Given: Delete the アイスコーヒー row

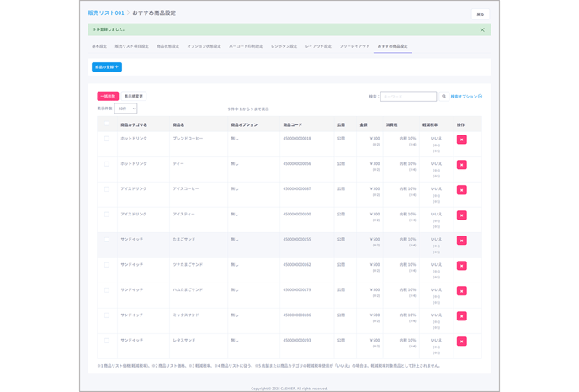Looking at the screenshot, I should point(461,190).
